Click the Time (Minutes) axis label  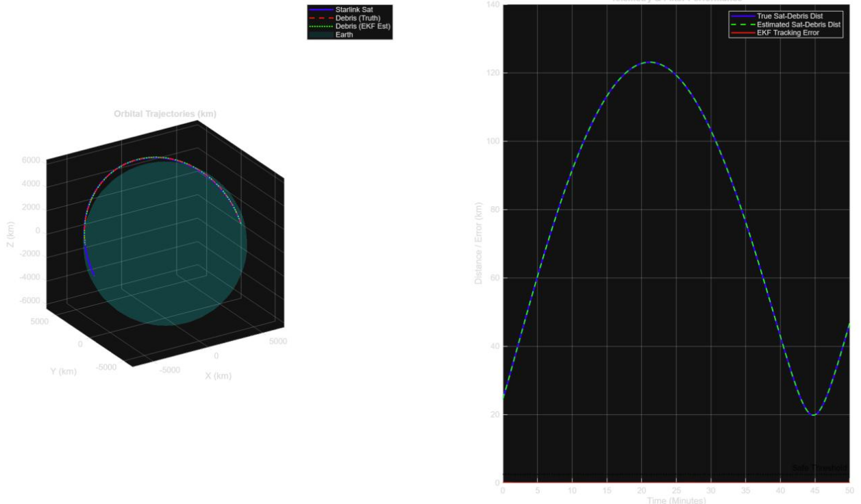pyautogui.click(x=676, y=500)
